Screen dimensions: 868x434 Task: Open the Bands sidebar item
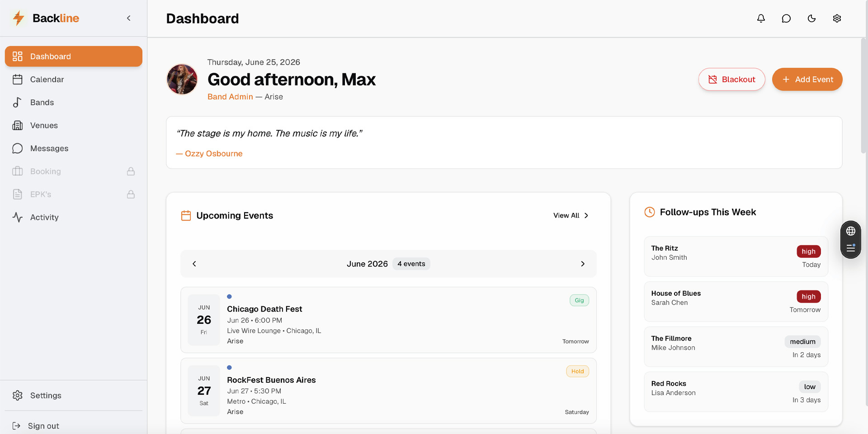click(74, 103)
